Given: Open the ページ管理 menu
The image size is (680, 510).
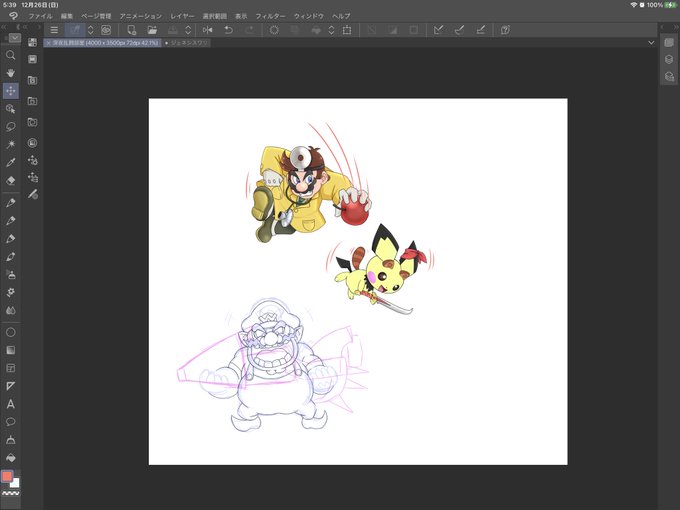Looking at the screenshot, I should [96, 16].
